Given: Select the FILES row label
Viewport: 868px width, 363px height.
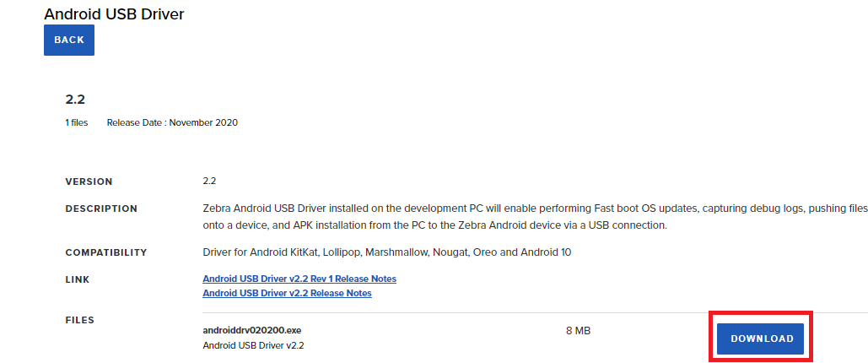Looking at the screenshot, I should (x=80, y=320).
